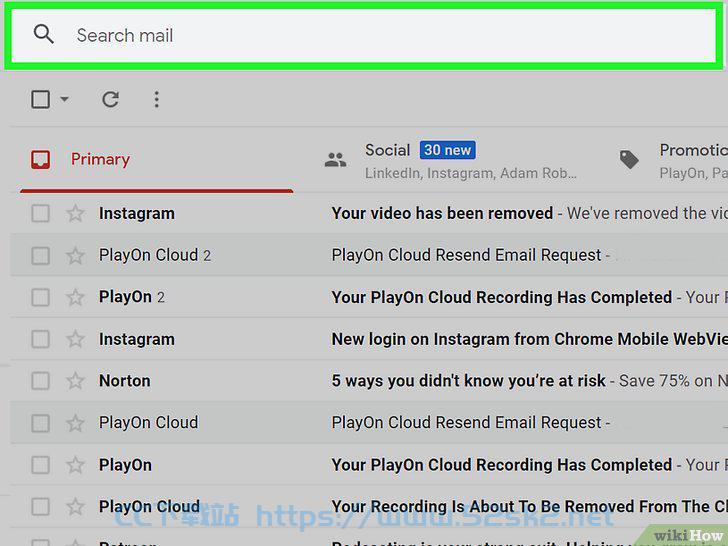Open '5 ways you didn't know you're at risk'
The image size is (728, 546).
point(468,381)
